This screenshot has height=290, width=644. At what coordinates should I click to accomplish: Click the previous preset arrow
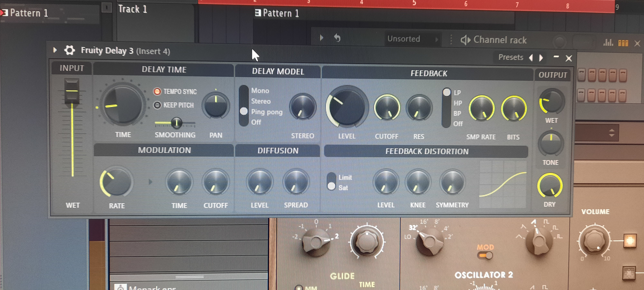click(531, 58)
